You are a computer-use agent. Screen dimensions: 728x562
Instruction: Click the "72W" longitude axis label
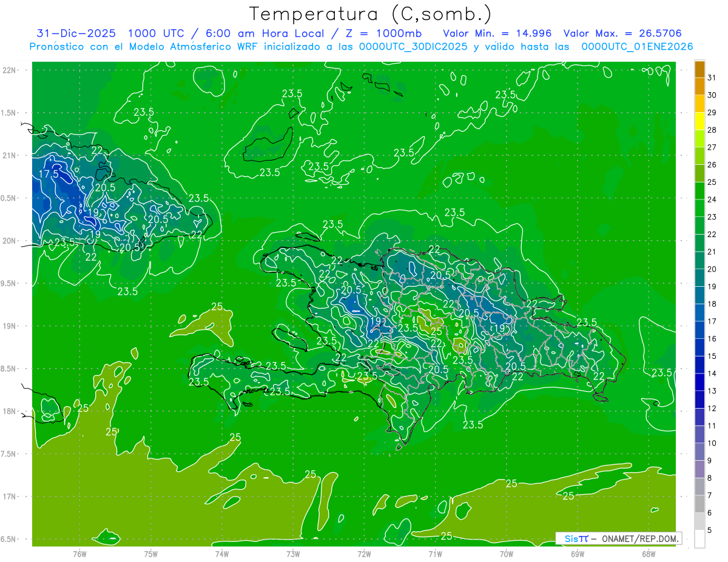364,554
